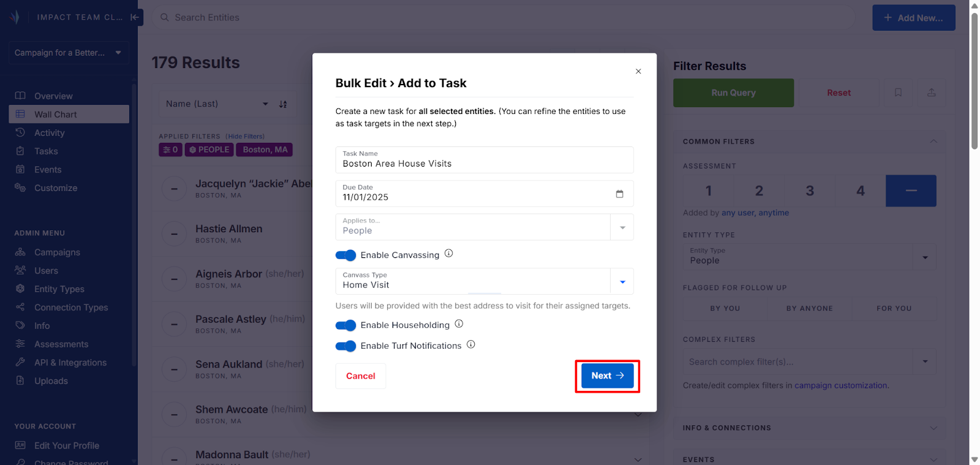Click the export upload icon

pos(932,93)
